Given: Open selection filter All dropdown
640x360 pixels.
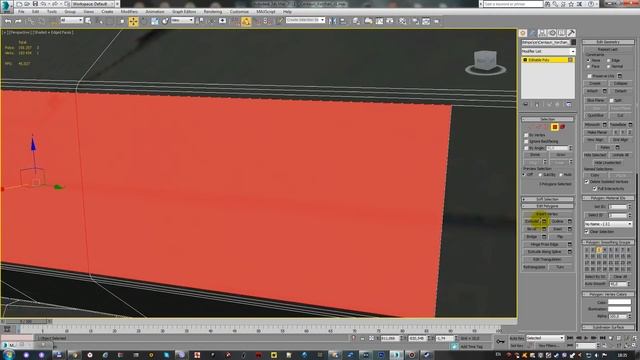Looking at the screenshot, I should [x=72, y=20].
